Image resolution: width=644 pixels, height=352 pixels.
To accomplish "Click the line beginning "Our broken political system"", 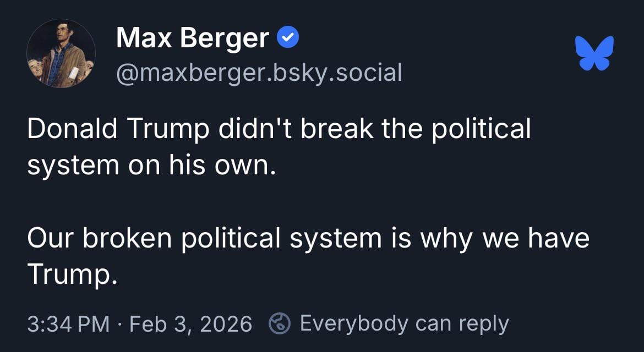I will (x=308, y=238).
